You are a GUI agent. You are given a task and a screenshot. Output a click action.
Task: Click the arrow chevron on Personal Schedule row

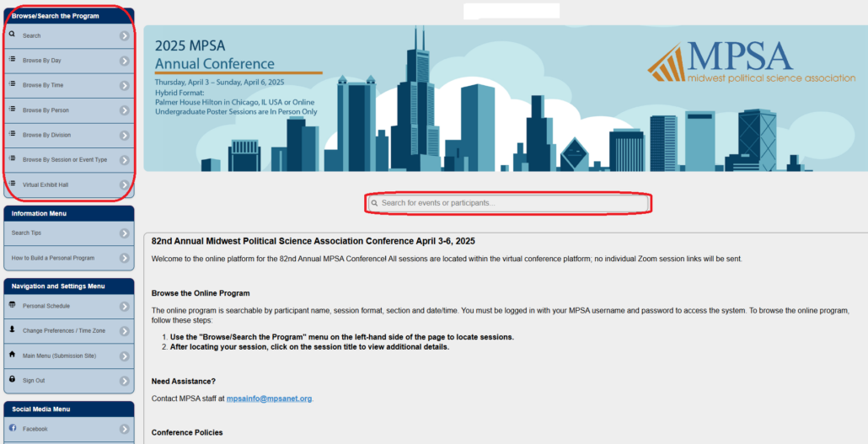(125, 307)
